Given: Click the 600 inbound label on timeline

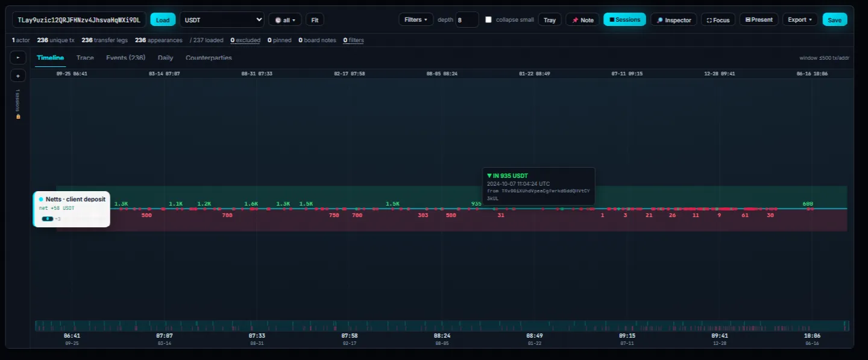Looking at the screenshot, I should tap(808, 204).
